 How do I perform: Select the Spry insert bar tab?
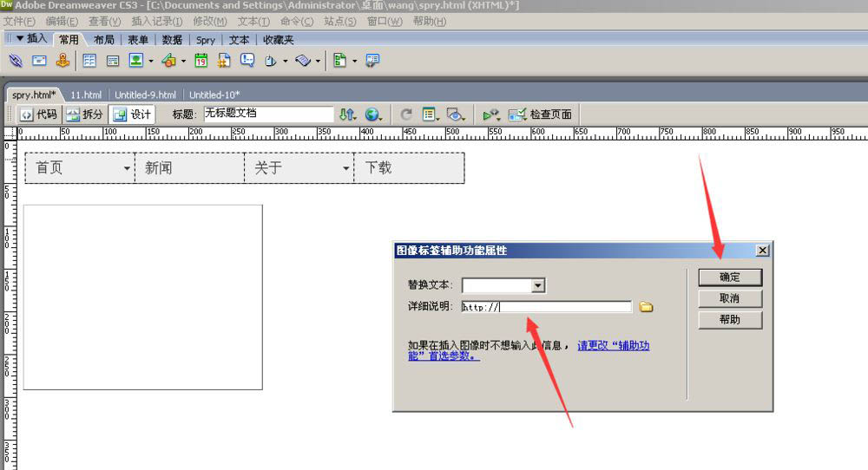[x=206, y=40]
